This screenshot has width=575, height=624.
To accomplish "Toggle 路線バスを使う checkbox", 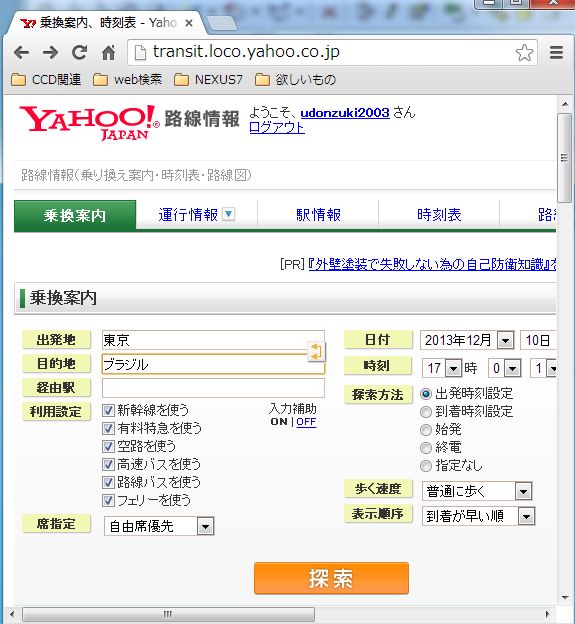I will point(108,482).
